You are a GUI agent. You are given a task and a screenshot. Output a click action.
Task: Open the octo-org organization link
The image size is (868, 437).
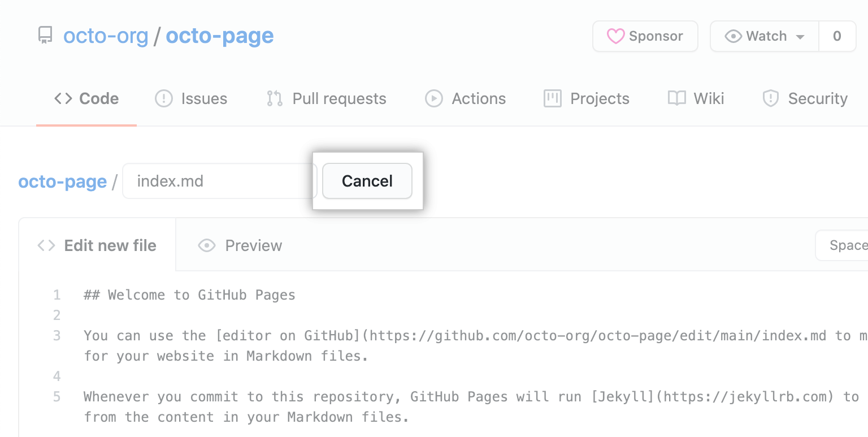click(x=106, y=36)
